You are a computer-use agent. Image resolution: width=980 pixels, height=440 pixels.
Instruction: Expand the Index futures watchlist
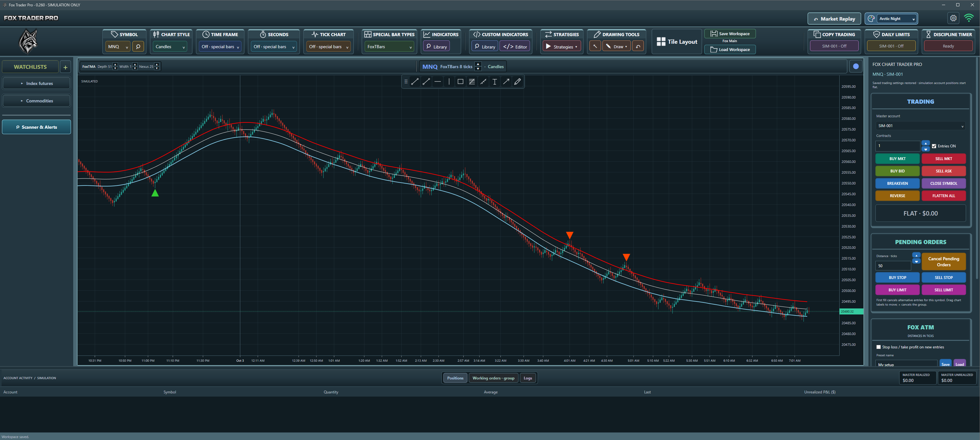(36, 83)
